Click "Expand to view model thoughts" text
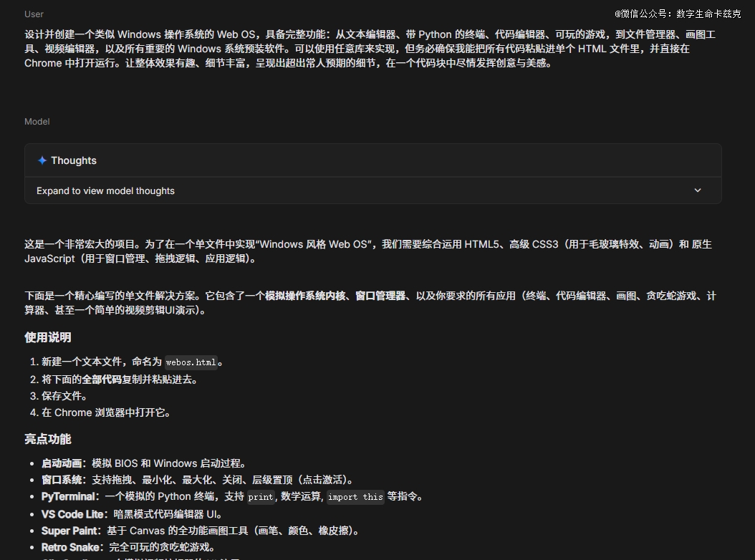 [x=105, y=190]
